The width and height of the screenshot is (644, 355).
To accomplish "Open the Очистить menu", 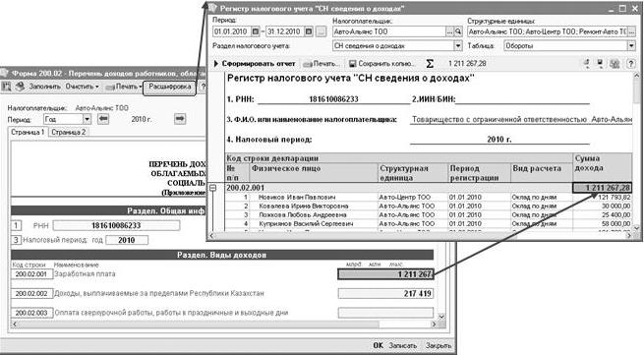I will [x=83, y=87].
